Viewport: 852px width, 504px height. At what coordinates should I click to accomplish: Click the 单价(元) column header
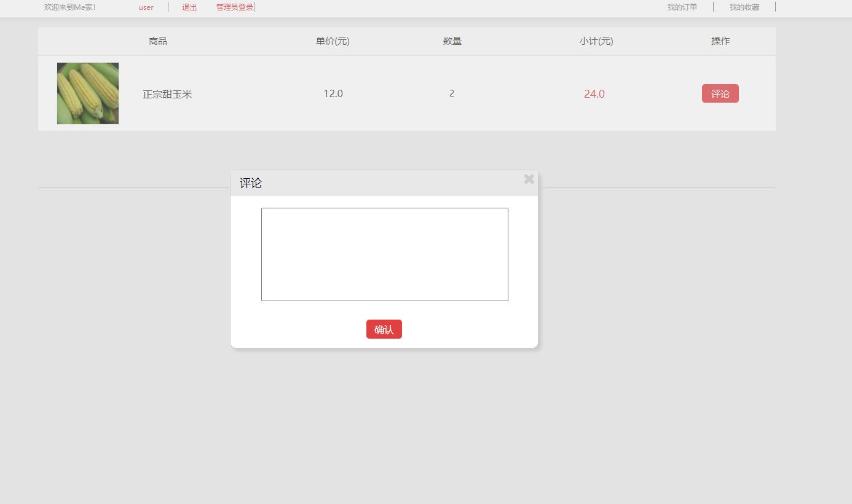pyautogui.click(x=333, y=41)
